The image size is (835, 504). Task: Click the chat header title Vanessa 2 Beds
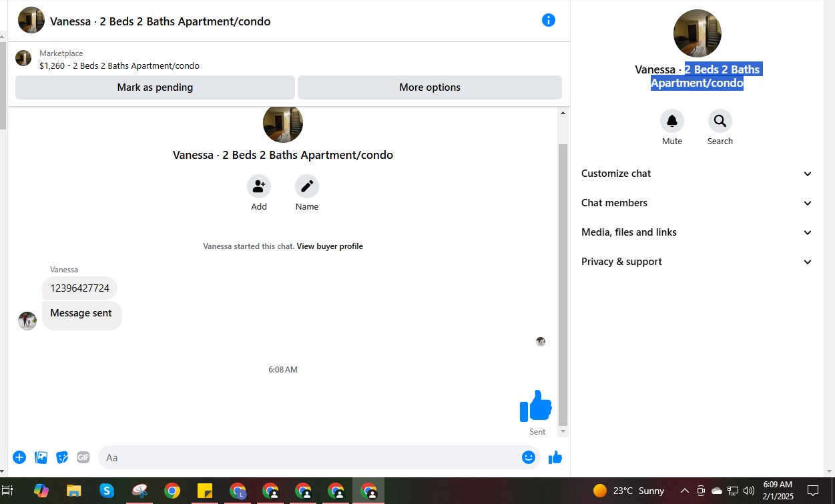[x=160, y=21]
